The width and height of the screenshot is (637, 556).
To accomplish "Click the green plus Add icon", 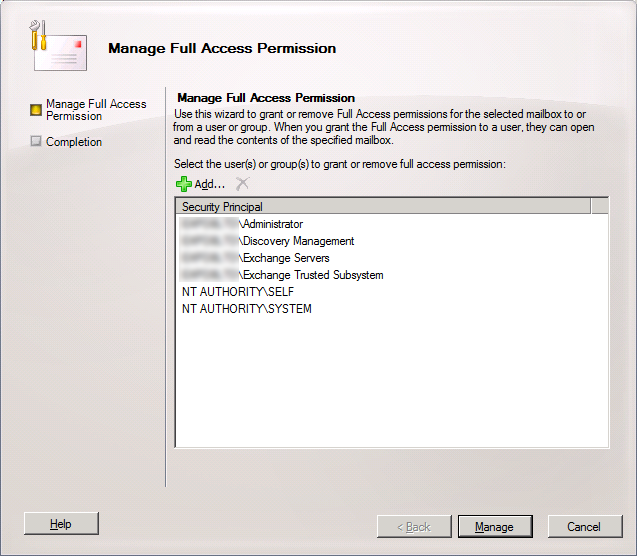I will tap(184, 184).
